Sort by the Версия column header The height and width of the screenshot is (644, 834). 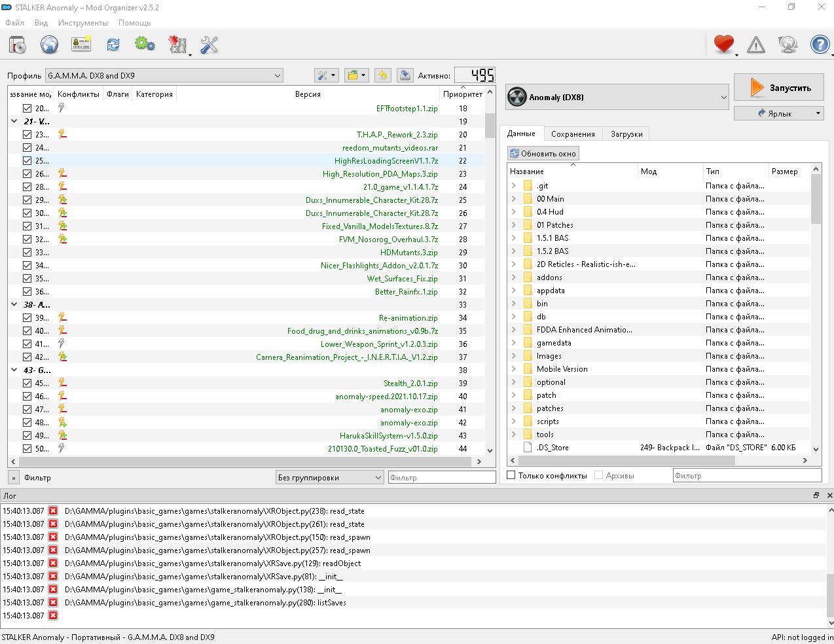308,94
